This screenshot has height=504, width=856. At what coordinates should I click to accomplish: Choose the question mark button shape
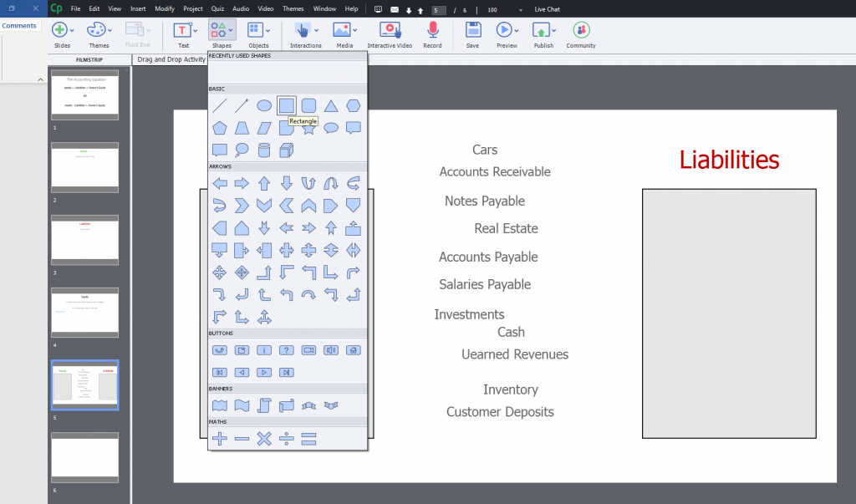(287, 349)
